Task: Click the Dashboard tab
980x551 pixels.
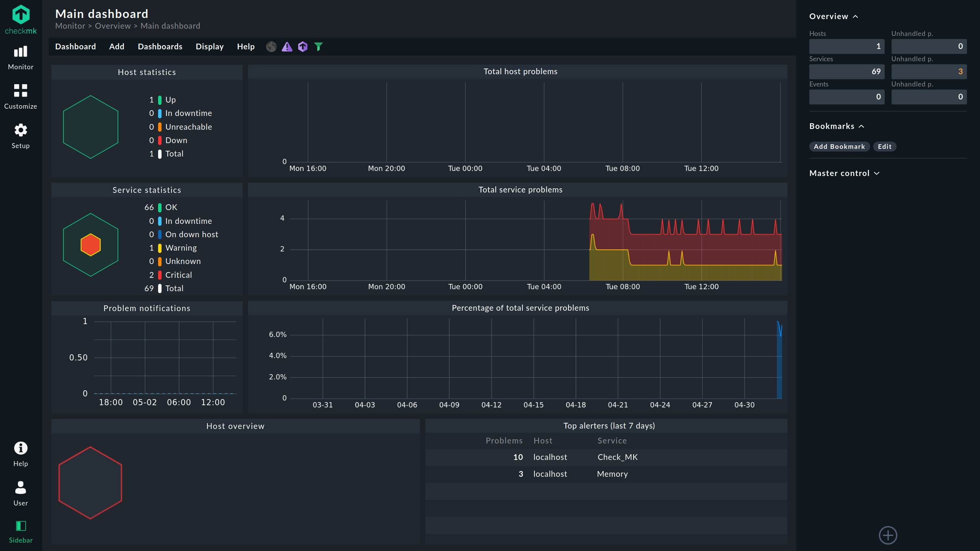Action: [x=75, y=46]
